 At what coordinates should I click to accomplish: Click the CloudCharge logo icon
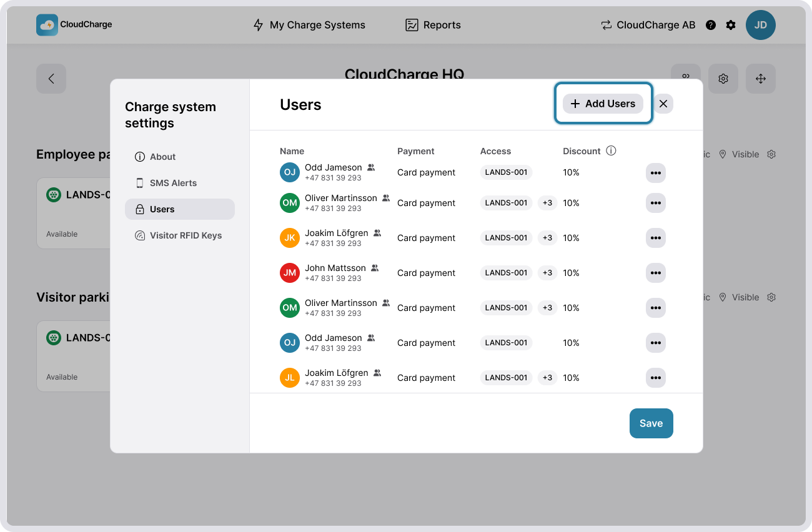click(x=47, y=25)
